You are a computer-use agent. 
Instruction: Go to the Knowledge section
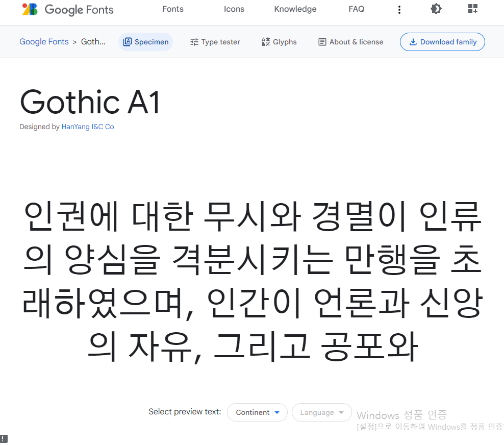(x=295, y=9)
